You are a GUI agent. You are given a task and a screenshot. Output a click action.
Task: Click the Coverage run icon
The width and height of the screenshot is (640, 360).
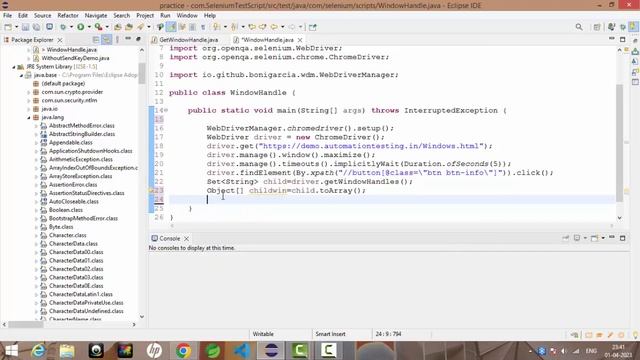(98, 27)
